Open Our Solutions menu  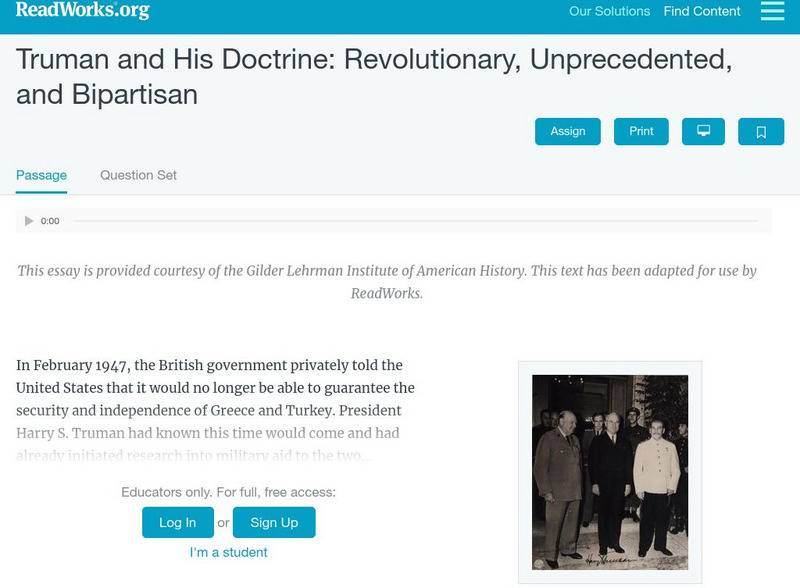pos(609,12)
